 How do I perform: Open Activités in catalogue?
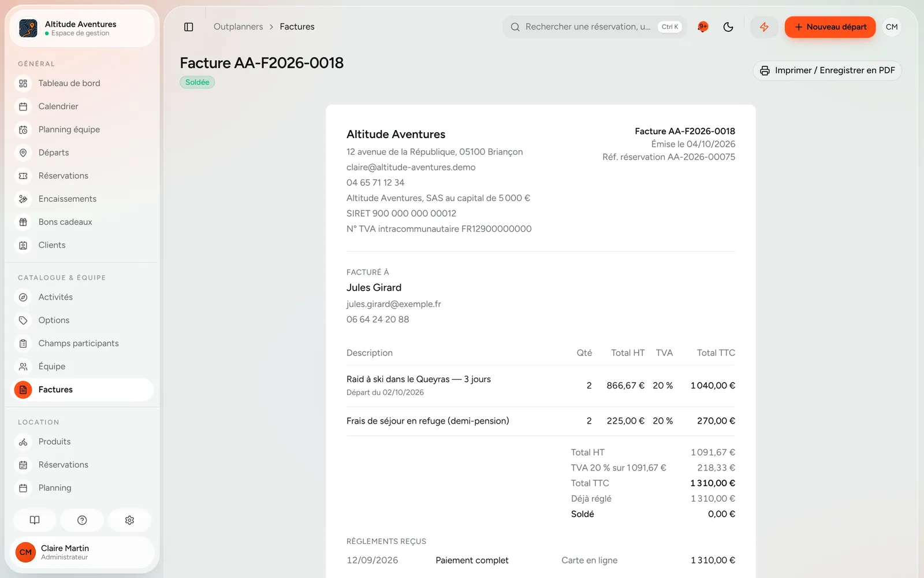tap(83, 297)
